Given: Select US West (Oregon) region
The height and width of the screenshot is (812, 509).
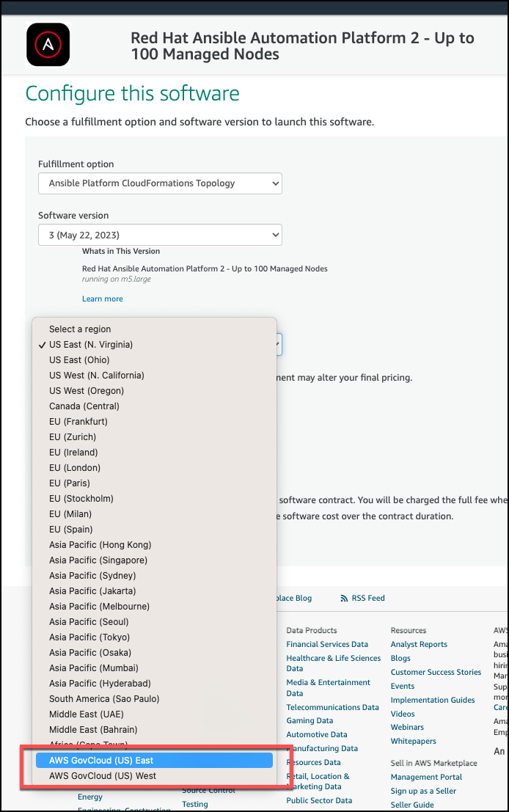Looking at the screenshot, I should [154, 391].
